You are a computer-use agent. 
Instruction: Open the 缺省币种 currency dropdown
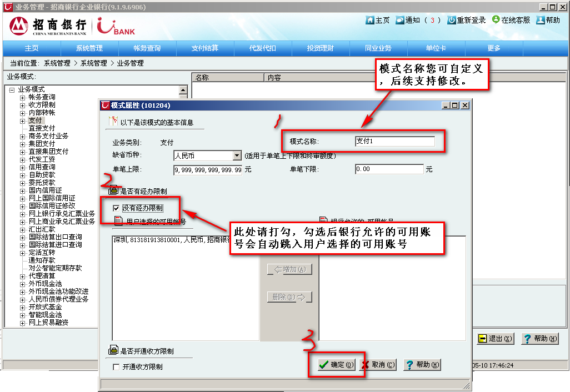[237, 156]
